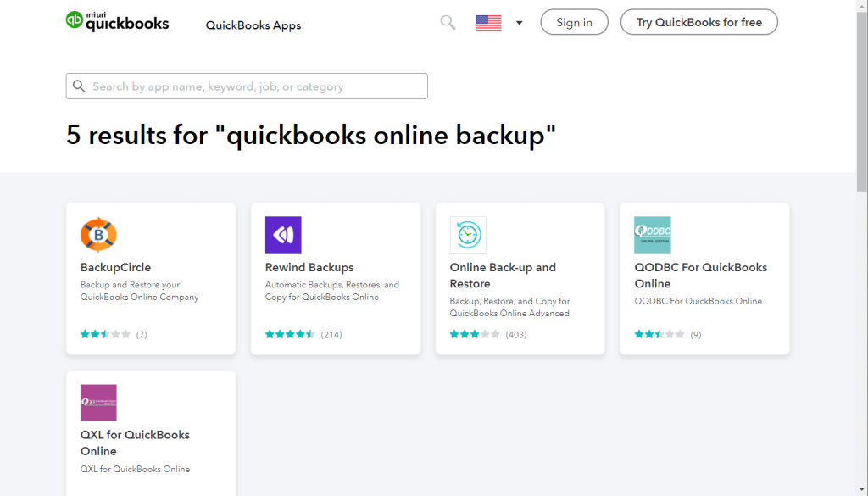Click QXL card description text
This screenshot has width=868, height=496.
[x=135, y=469]
